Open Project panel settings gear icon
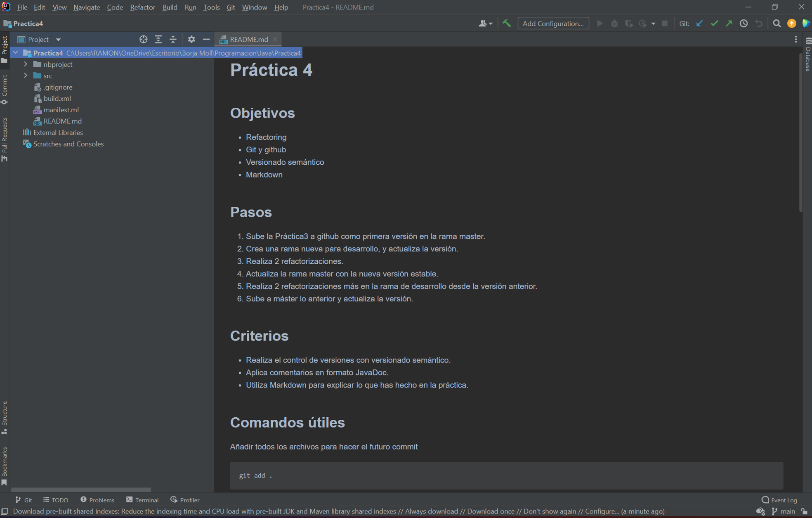The height and width of the screenshot is (518, 812). [191, 39]
